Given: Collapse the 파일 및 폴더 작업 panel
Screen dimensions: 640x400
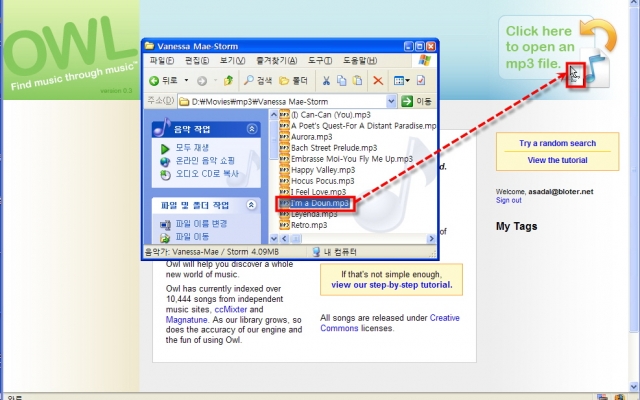Looking at the screenshot, I should click(251, 205).
